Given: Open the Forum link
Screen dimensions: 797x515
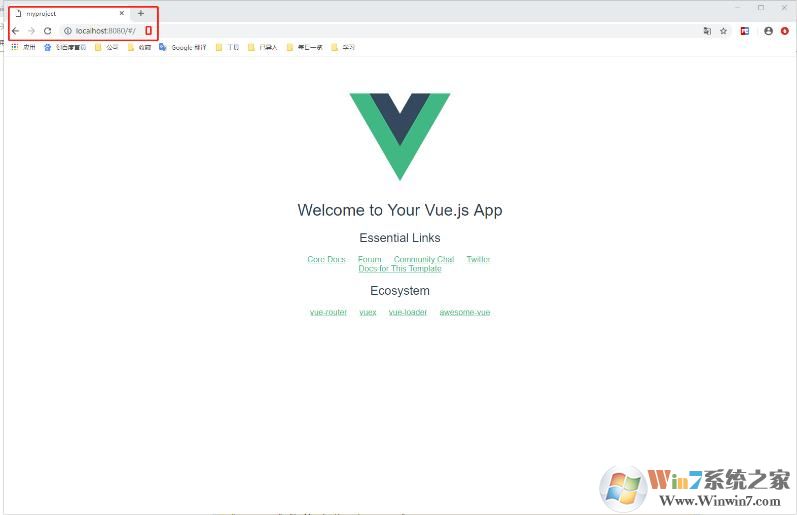Looking at the screenshot, I should tap(370, 259).
